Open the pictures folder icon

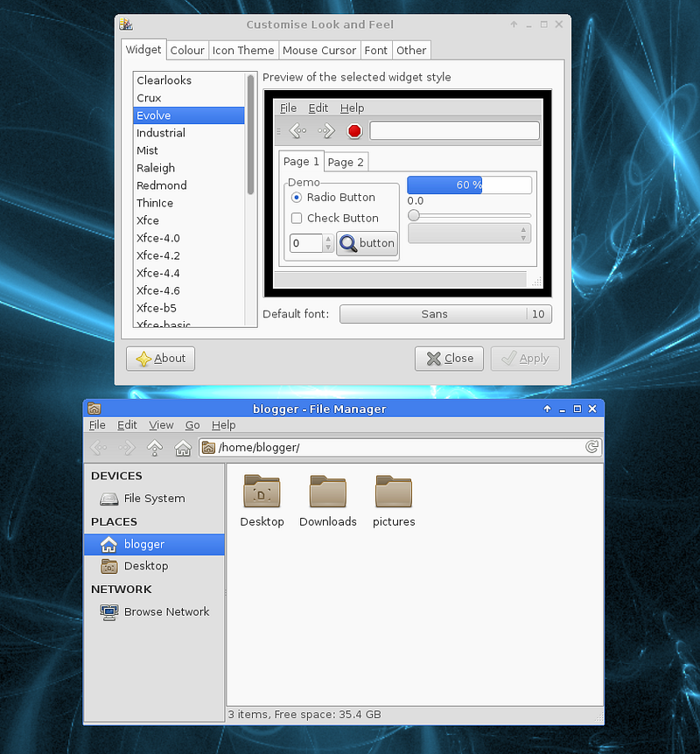point(394,491)
